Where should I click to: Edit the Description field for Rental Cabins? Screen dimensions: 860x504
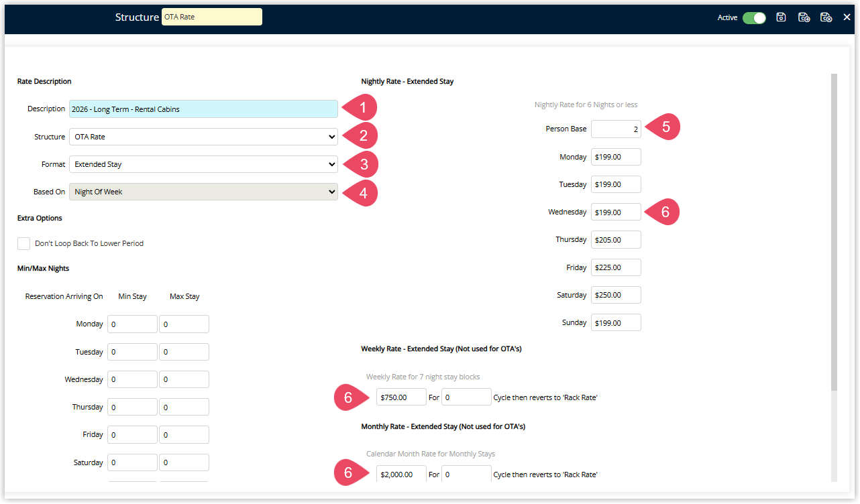tap(203, 109)
